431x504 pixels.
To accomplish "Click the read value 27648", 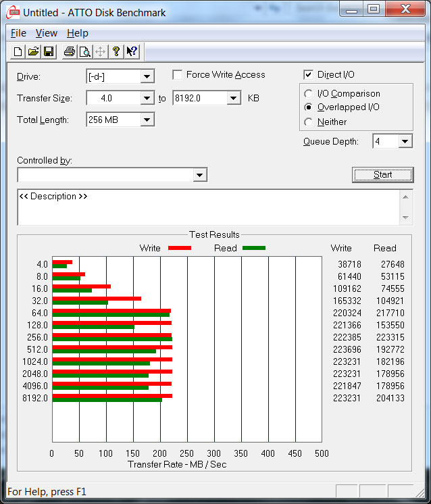I will (392, 264).
